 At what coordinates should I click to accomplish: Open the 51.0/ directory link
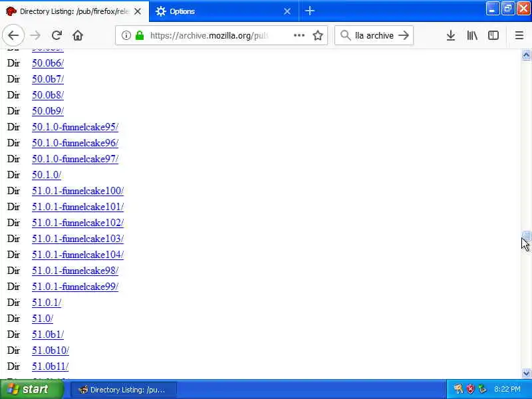click(x=43, y=319)
